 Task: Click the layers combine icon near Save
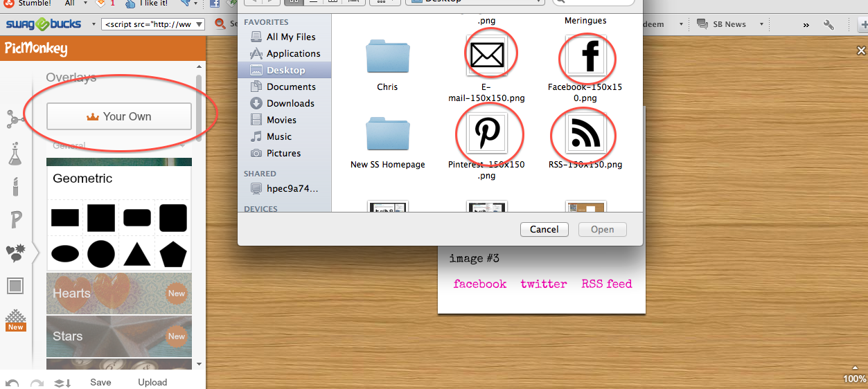62,383
